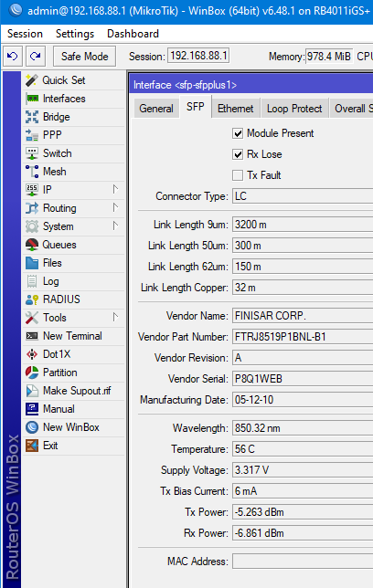Click the Manufacturing Date field

coord(303,400)
